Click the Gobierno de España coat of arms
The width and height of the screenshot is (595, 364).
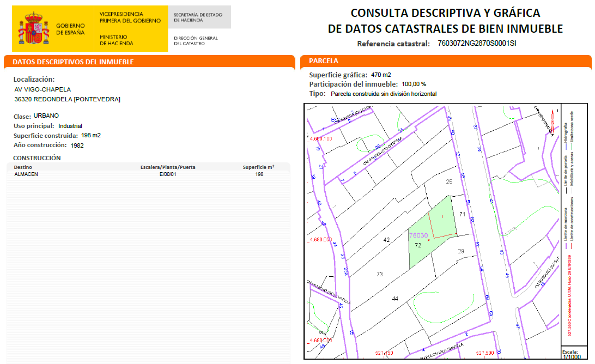(34, 29)
